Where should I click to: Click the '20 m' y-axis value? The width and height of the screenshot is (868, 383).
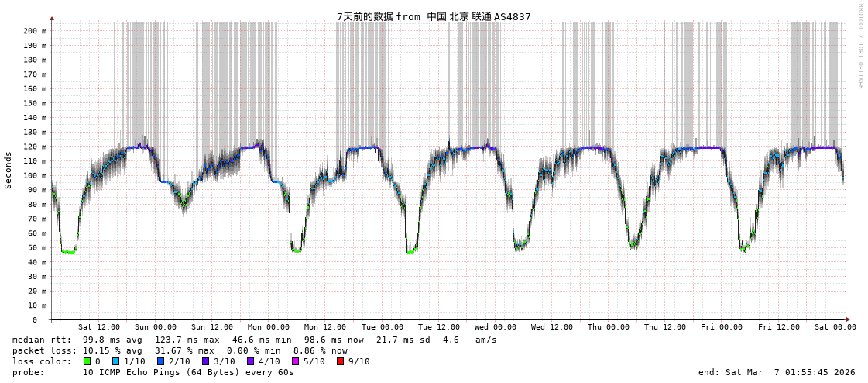[x=37, y=291]
